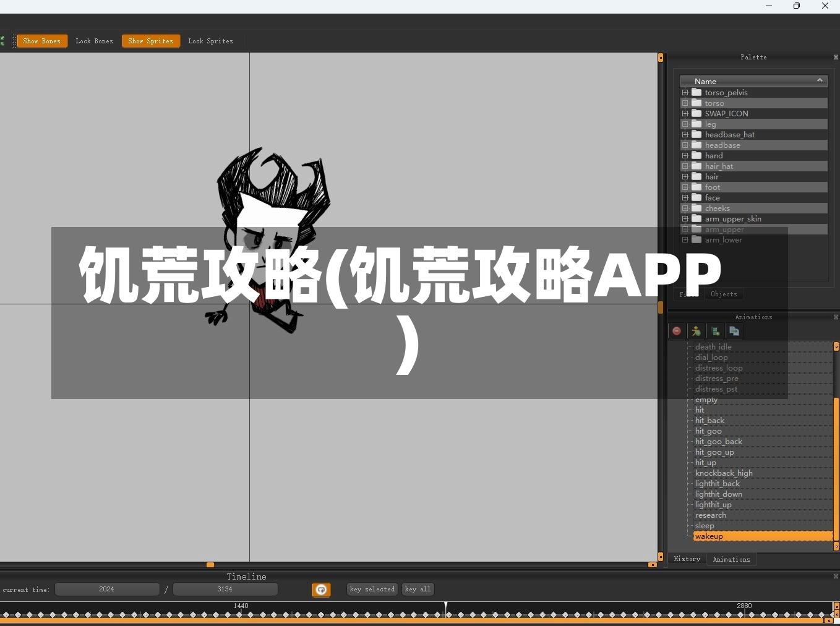Click the timeline playhead marker

click(445, 609)
